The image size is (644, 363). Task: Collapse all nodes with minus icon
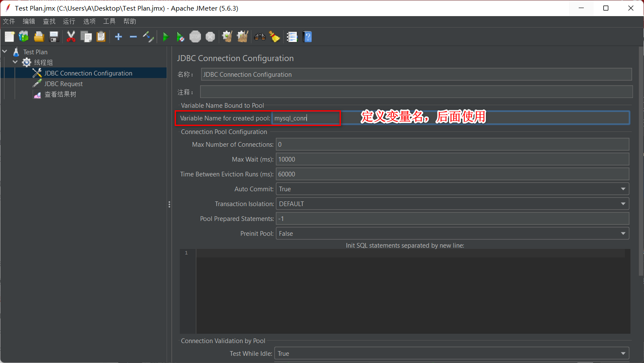(133, 37)
